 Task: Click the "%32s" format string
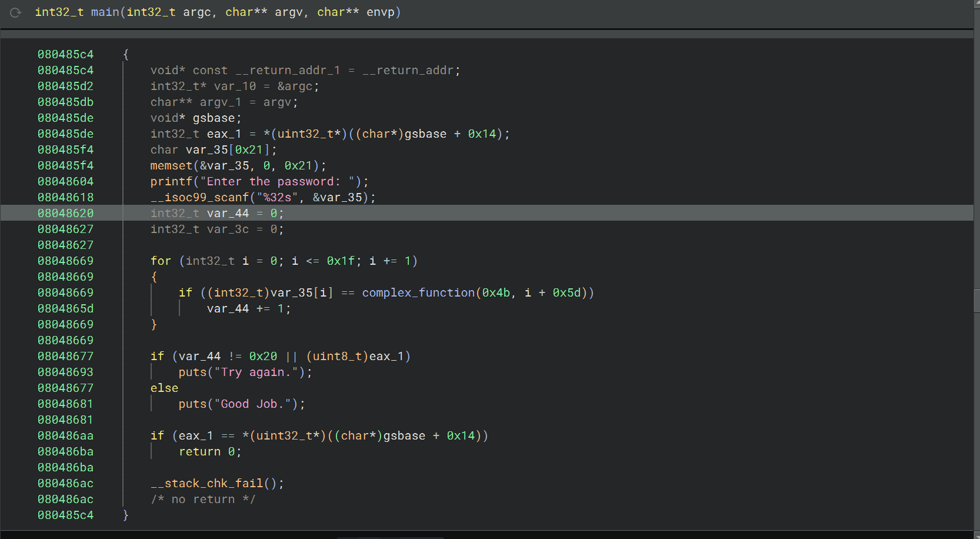[278, 197]
